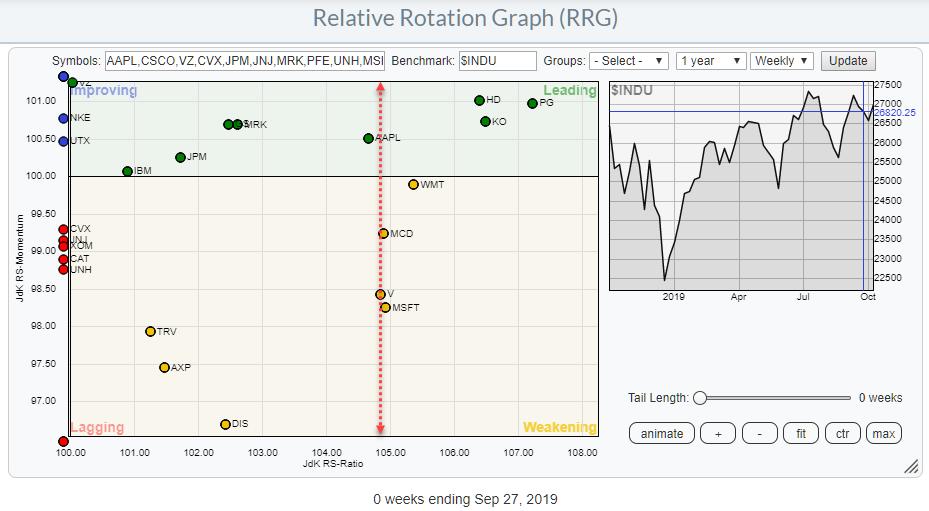Select the PG green dot in Leading

point(532,103)
